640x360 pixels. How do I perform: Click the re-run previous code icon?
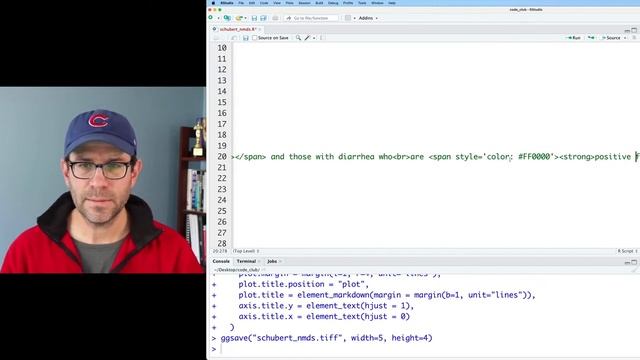tap(591, 38)
